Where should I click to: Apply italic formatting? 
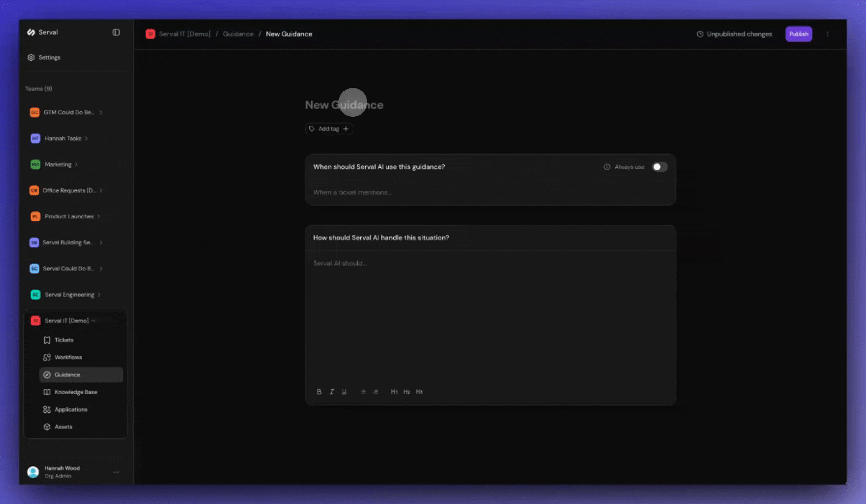(x=331, y=391)
